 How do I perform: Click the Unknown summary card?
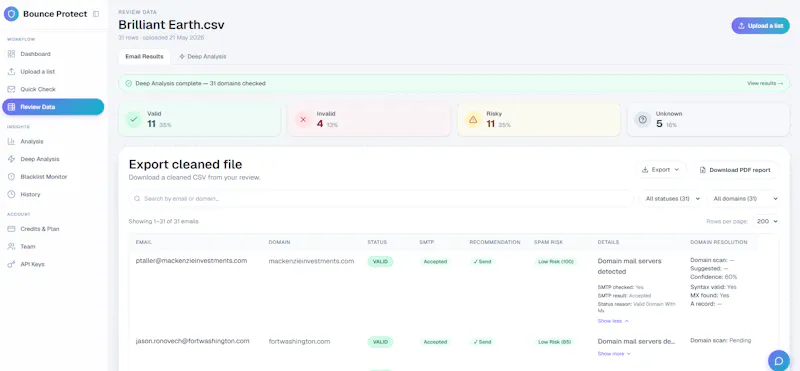(x=708, y=120)
